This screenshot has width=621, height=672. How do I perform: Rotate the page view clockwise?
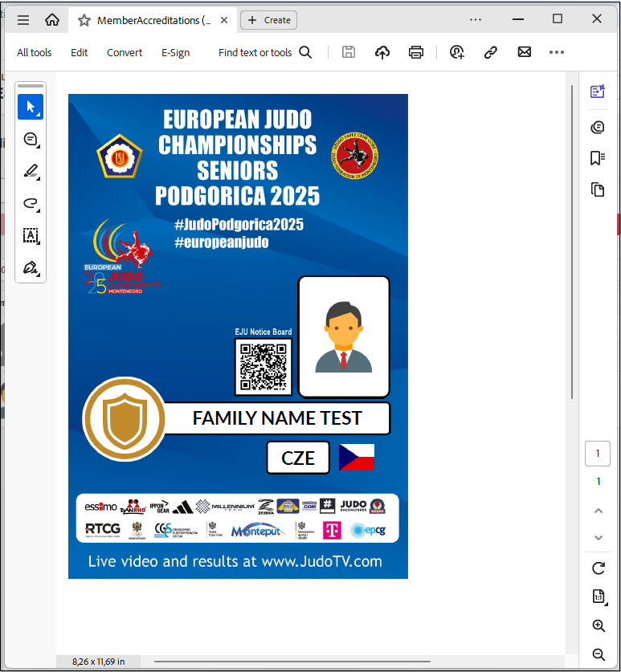point(598,568)
